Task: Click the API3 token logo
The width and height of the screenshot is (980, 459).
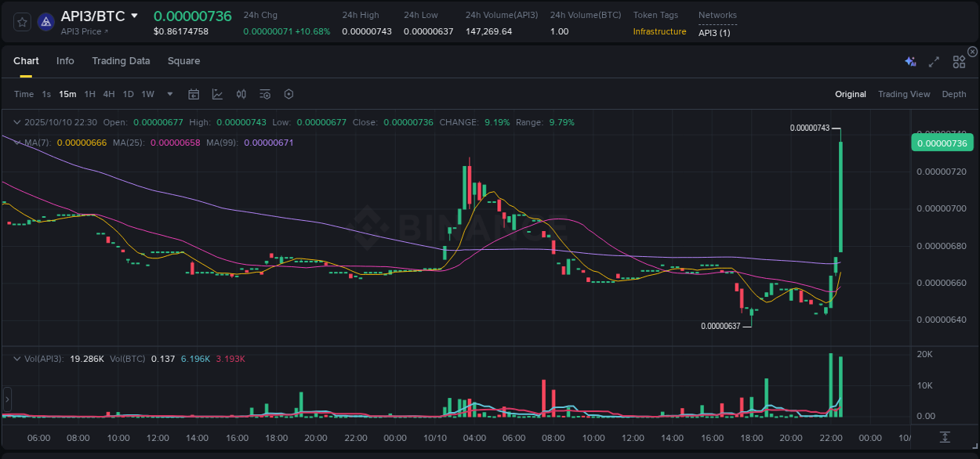Action: (x=45, y=22)
